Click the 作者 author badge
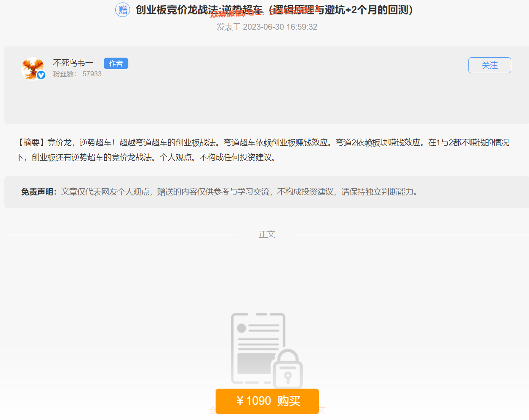 [116, 63]
